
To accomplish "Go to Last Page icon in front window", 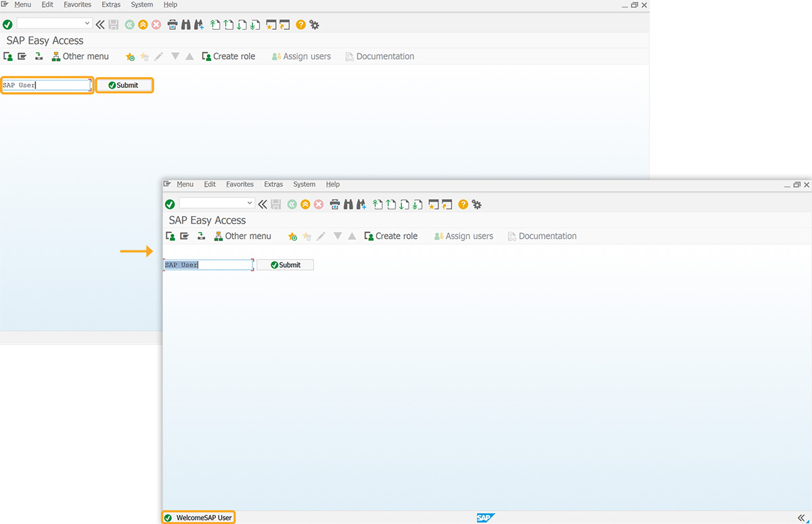I will coord(418,204).
